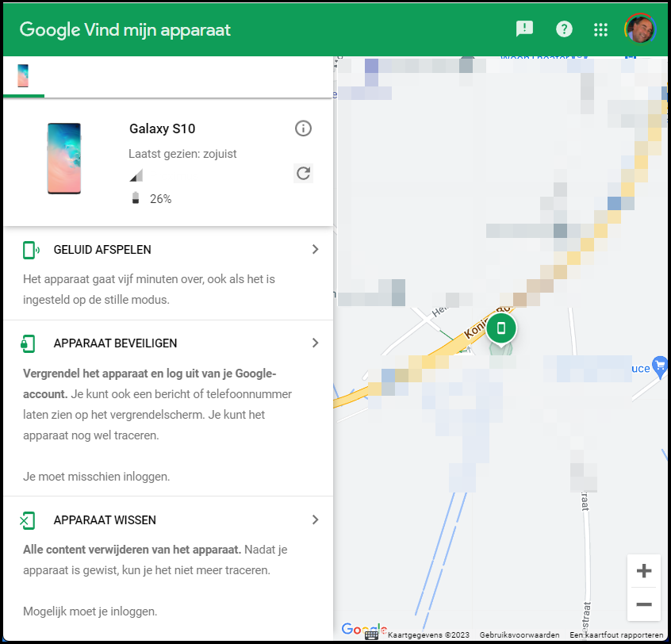Screen dimensions: 671x644
Task: Open the send feedback icon
Action: 524,29
